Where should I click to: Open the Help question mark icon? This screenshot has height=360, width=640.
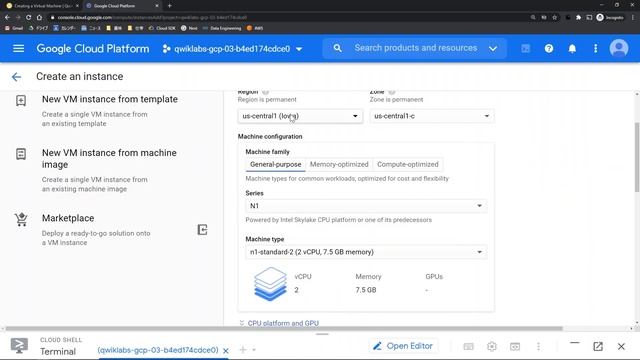(x=549, y=49)
